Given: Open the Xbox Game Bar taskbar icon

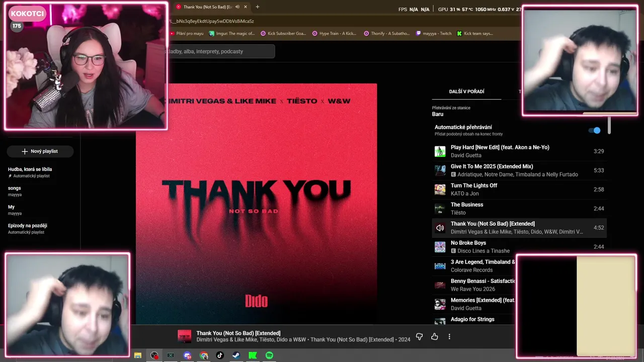Looking at the screenshot, I should (171, 355).
